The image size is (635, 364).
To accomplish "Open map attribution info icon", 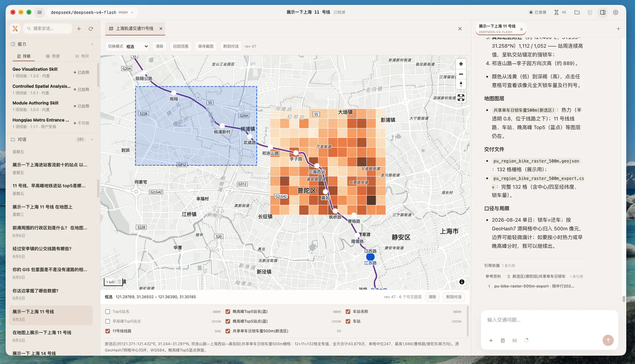I will 462,282.
